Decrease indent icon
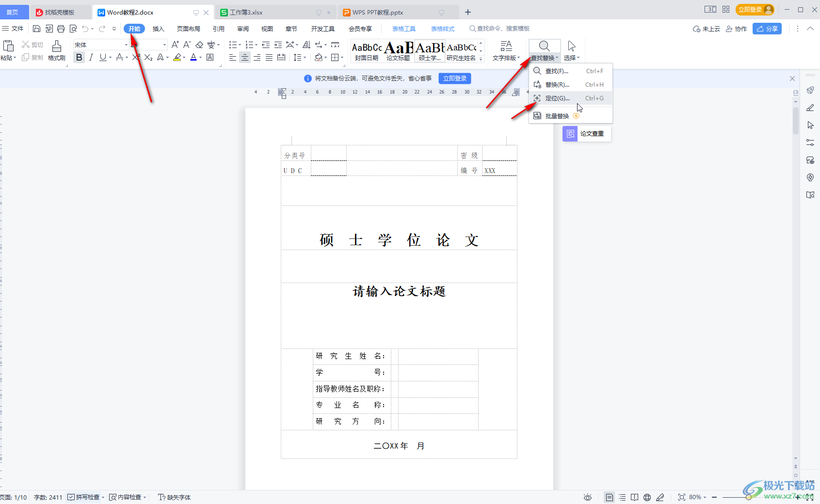The width and height of the screenshot is (820, 504). click(266, 45)
